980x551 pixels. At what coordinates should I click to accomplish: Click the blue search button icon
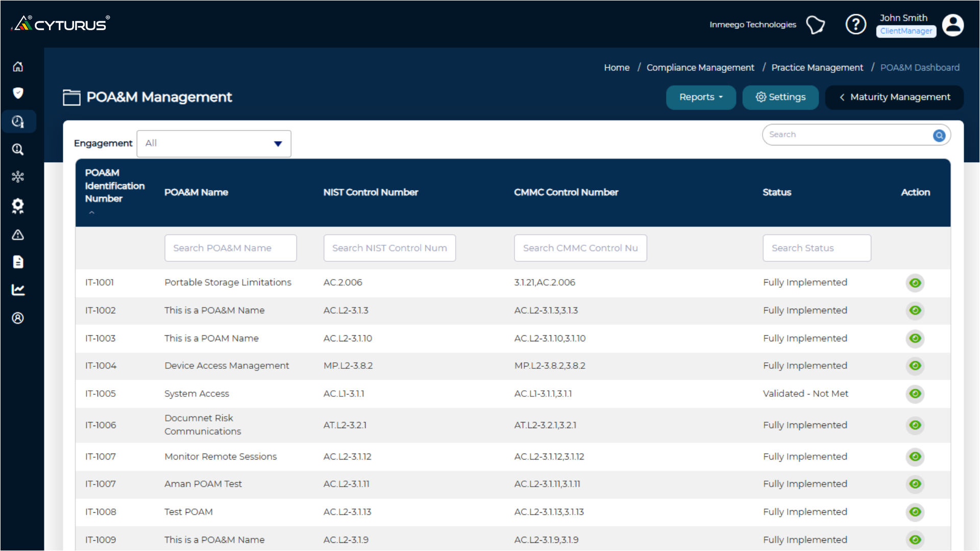coord(939,135)
